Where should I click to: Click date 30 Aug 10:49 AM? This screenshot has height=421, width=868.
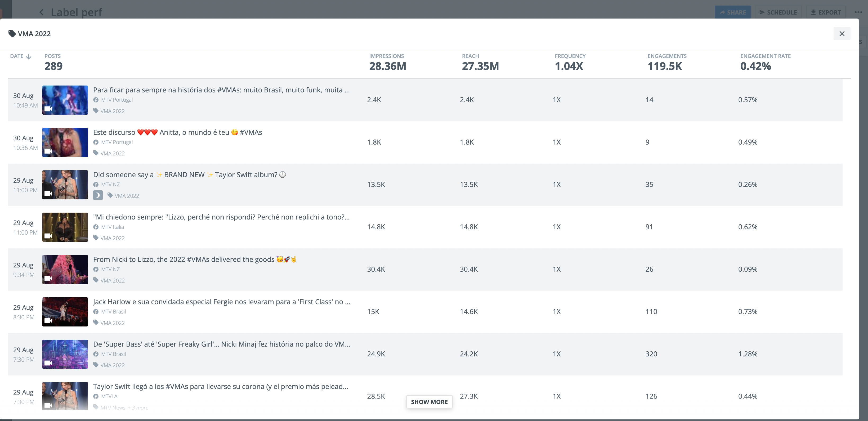click(25, 100)
